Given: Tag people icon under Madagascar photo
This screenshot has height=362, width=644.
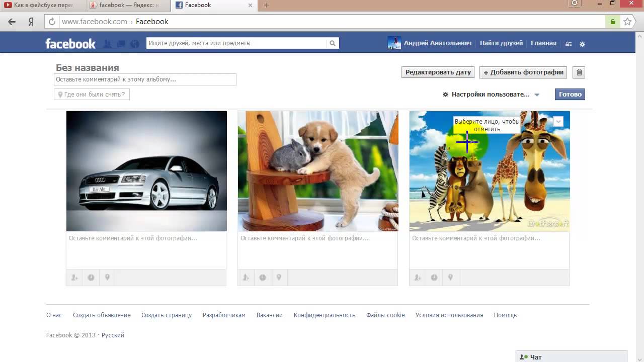Looking at the screenshot, I should click(418, 277).
